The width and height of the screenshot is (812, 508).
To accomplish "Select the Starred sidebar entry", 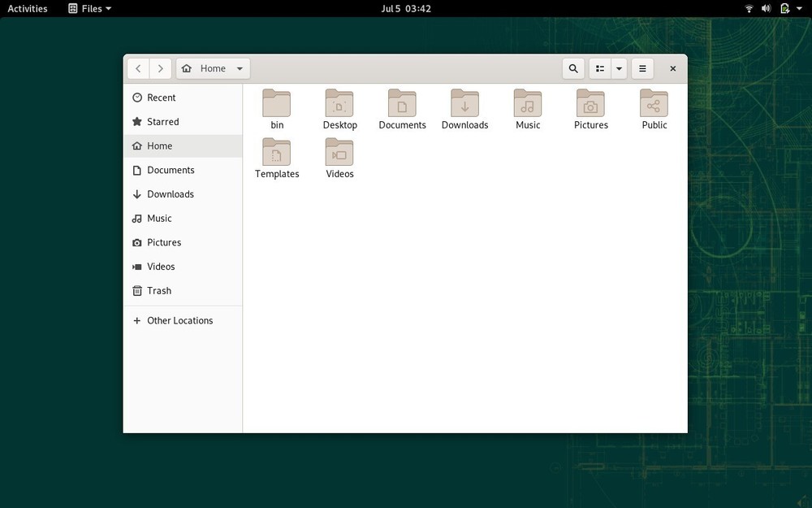I will point(162,121).
